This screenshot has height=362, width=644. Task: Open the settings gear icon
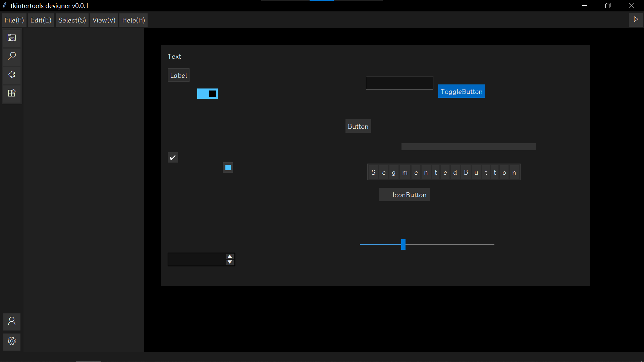tap(12, 341)
